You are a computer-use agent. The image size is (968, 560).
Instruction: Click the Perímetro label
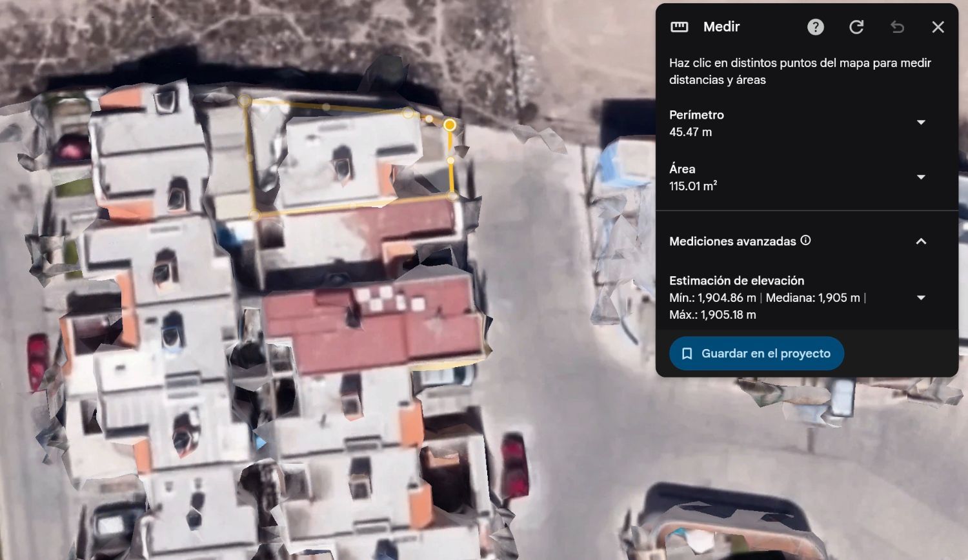pyautogui.click(x=696, y=115)
